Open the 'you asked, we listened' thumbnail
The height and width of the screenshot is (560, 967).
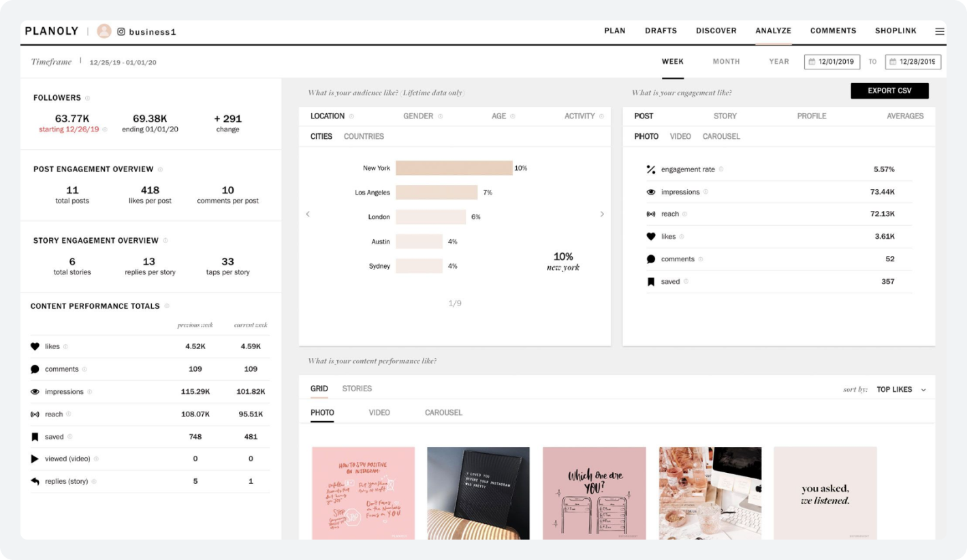pyautogui.click(x=825, y=493)
